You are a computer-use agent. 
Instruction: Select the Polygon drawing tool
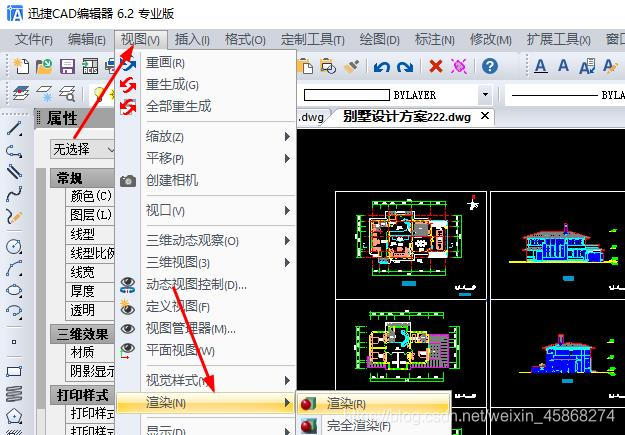14,415
